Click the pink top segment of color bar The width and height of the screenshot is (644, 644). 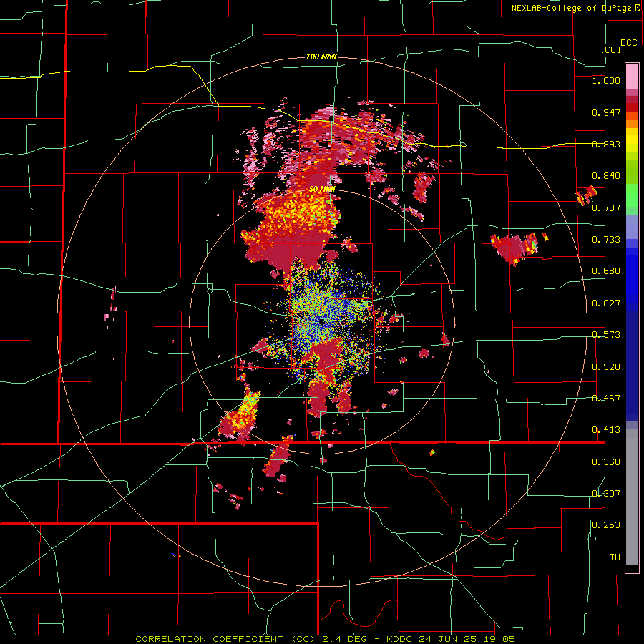coord(632,77)
